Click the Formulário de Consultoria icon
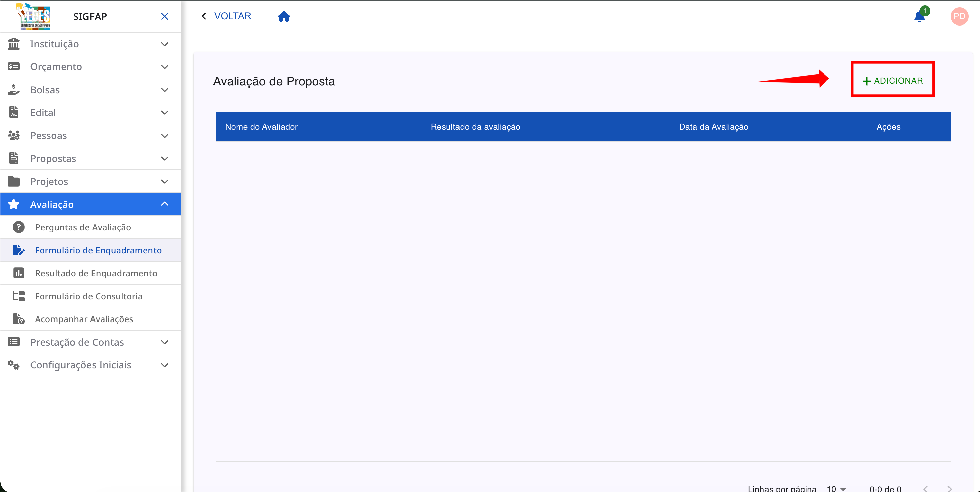The image size is (980, 492). click(x=19, y=296)
